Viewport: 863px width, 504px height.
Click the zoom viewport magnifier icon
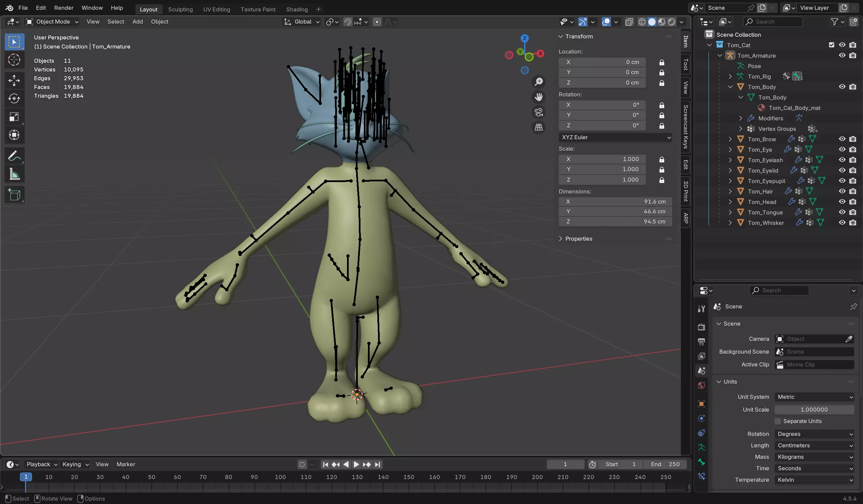pos(539,82)
